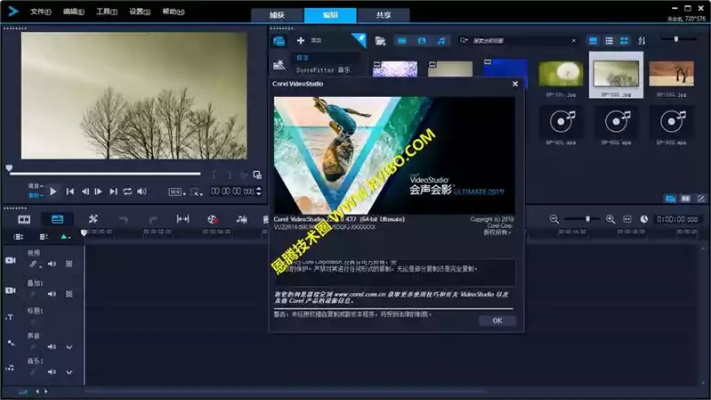
Task: Toggle repeat playback
Action: 128,191
